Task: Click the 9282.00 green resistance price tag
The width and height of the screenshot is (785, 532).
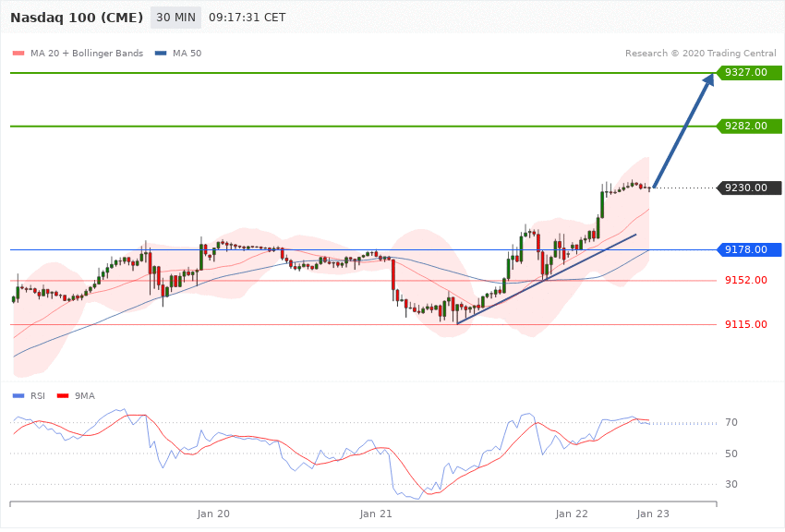Action: 750,127
